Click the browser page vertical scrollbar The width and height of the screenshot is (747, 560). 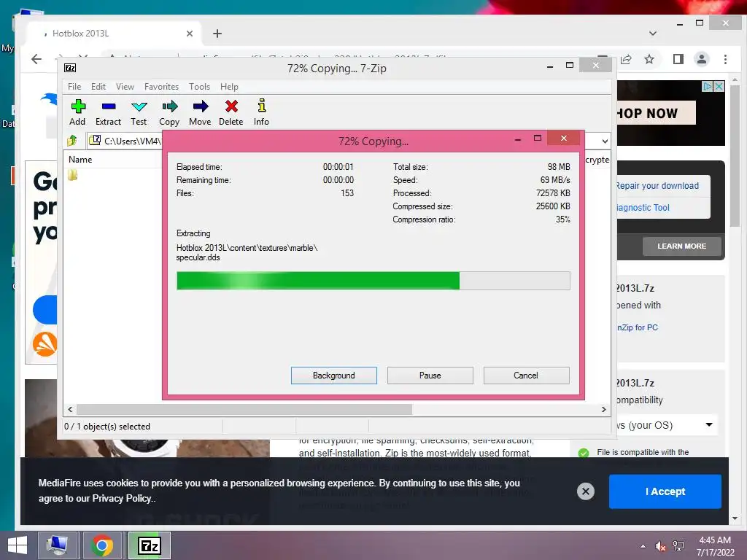tap(735, 156)
